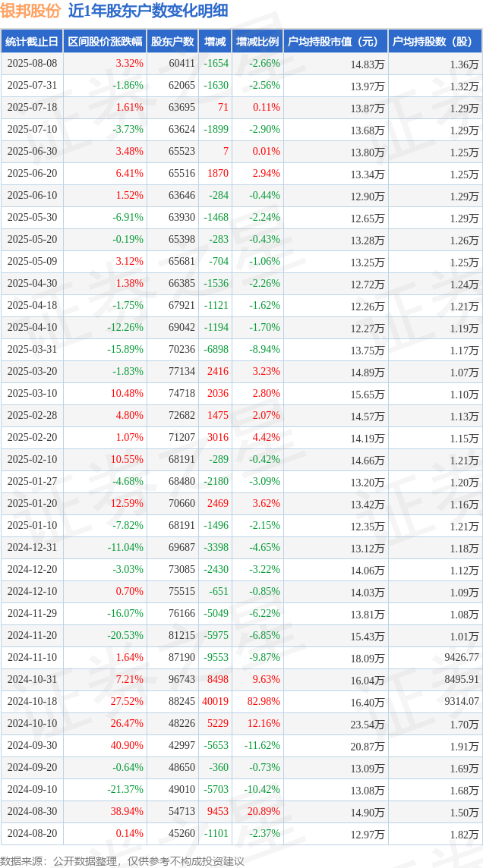Click the -20.53% price change cell
This screenshot has width=483, height=868.
[125, 636]
